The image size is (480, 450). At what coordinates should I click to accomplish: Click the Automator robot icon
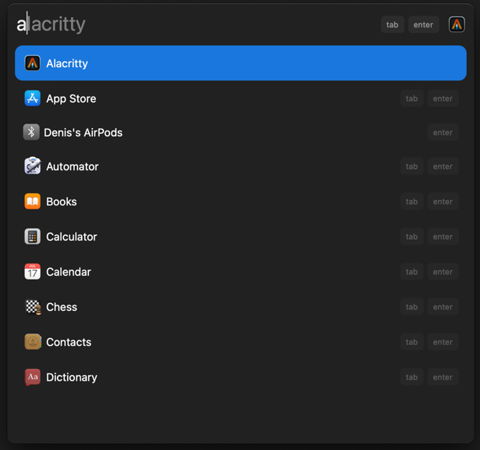pos(32,166)
